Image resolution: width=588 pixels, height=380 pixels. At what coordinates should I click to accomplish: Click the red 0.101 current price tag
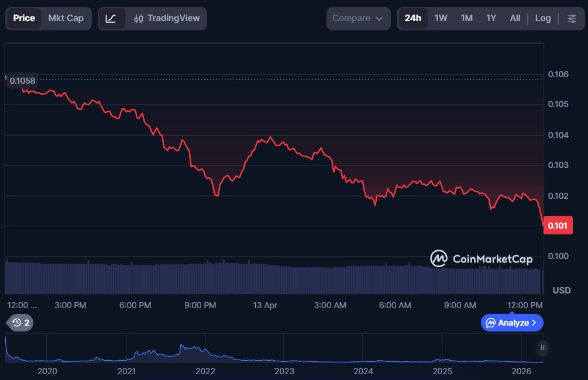click(x=558, y=225)
